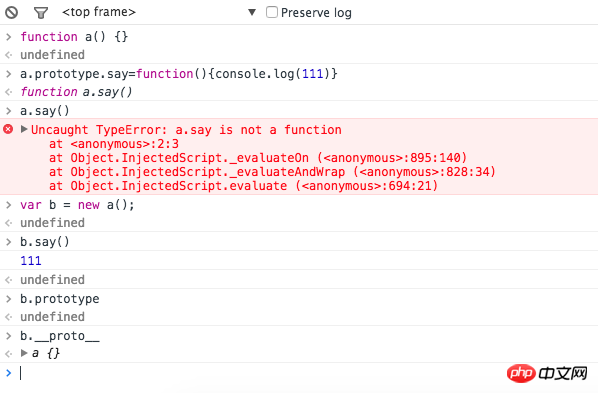This screenshot has height=393, width=598.
Task: Click the <anonymous>:694:21 stack location
Action: click(x=367, y=186)
